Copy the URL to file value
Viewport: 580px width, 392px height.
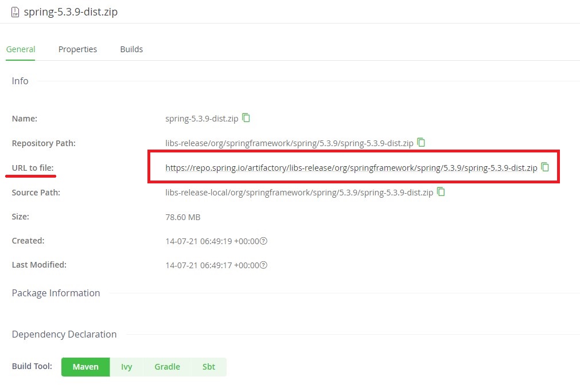pyautogui.click(x=545, y=167)
